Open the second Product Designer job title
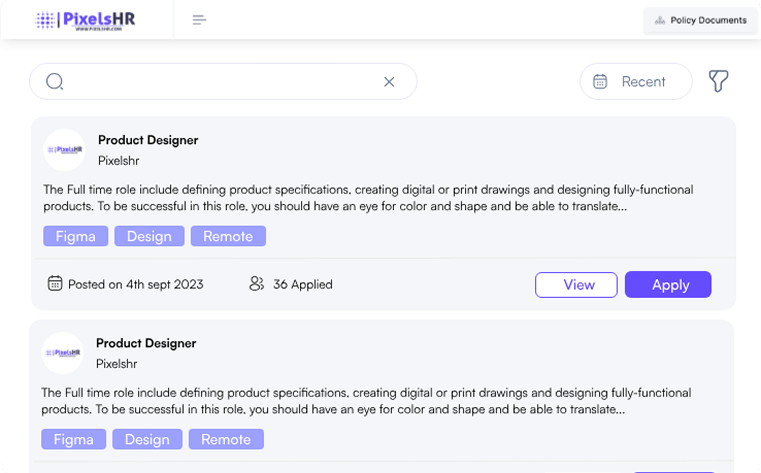 146,343
